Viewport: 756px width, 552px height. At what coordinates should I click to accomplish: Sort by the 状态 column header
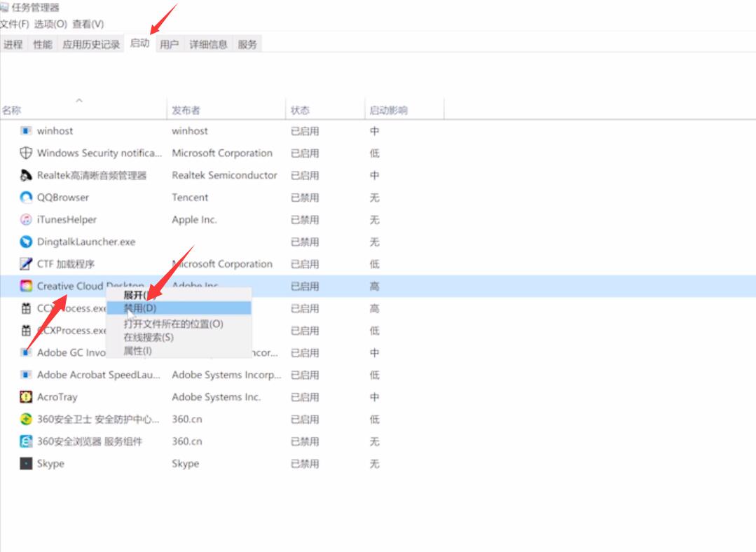click(x=300, y=110)
